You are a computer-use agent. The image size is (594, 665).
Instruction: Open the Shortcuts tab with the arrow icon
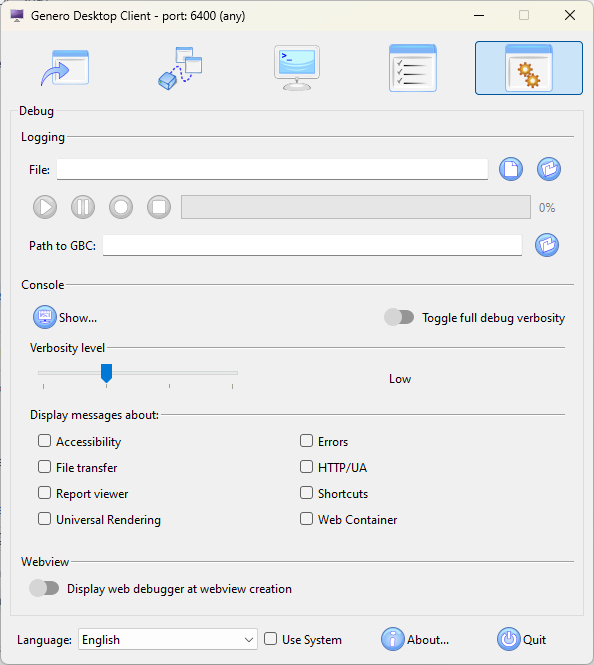64,68
